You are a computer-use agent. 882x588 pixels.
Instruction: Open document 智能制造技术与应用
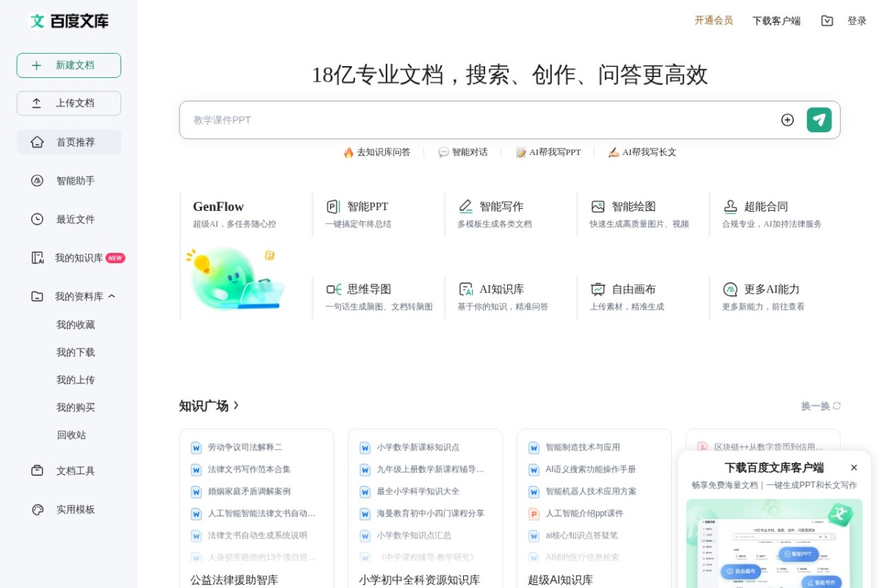coord(583,447)
